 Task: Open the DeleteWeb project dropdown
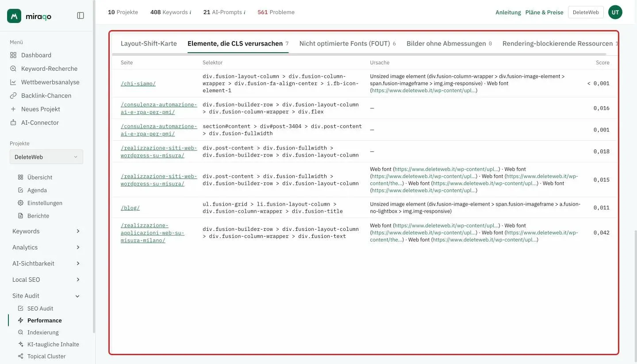46,157
